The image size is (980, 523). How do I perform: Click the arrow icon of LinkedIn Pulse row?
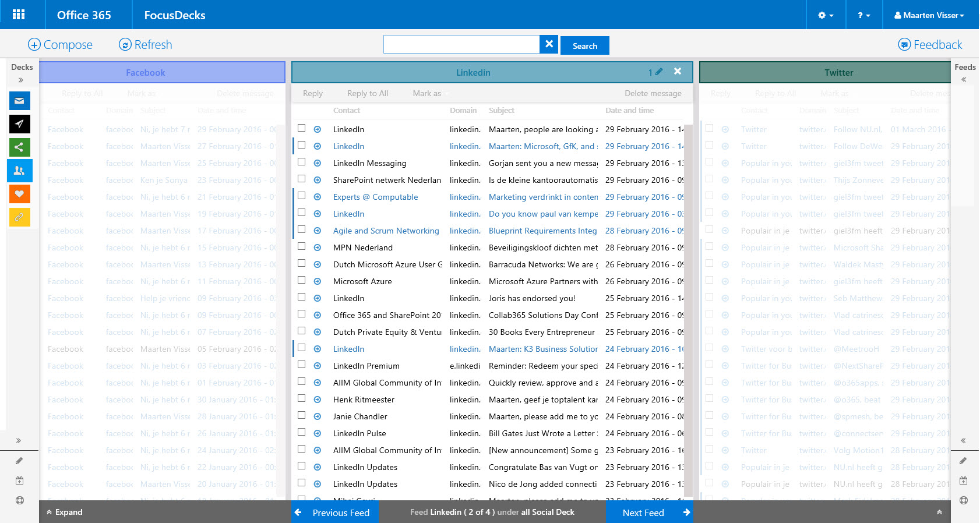pos(318,433)
